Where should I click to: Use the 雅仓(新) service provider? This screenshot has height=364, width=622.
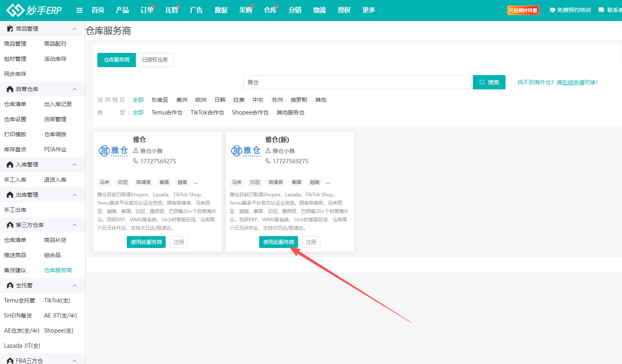[x=279, y=242]
